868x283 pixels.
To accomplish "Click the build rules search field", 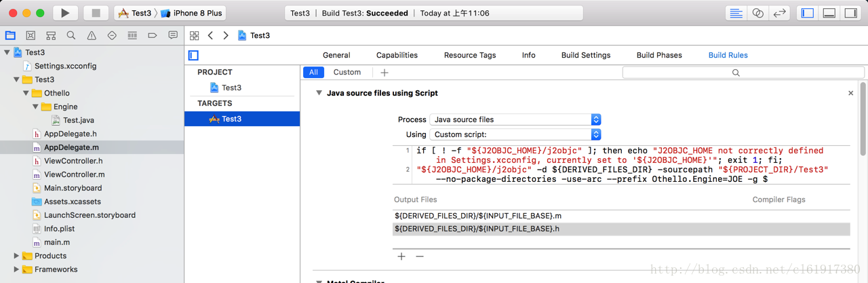I will pyautogui.click(x=743, y=73).
